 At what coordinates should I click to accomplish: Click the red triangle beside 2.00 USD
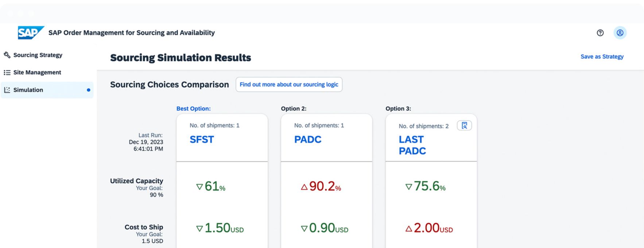408,229
